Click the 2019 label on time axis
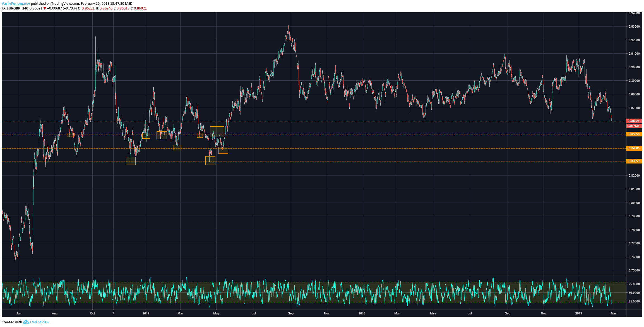 pyautogui.click(x=579, y=313)
